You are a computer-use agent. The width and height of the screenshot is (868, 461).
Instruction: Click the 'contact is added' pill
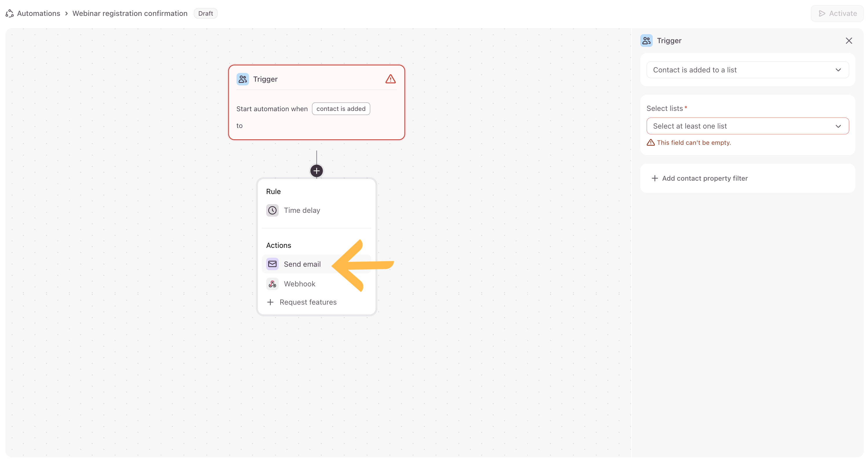click(x=341, y=109)
